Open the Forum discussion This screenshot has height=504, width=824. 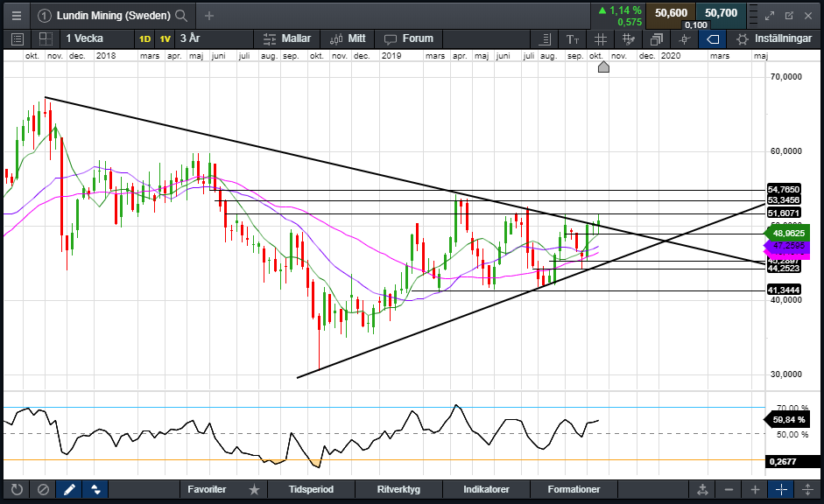point(408,38)
